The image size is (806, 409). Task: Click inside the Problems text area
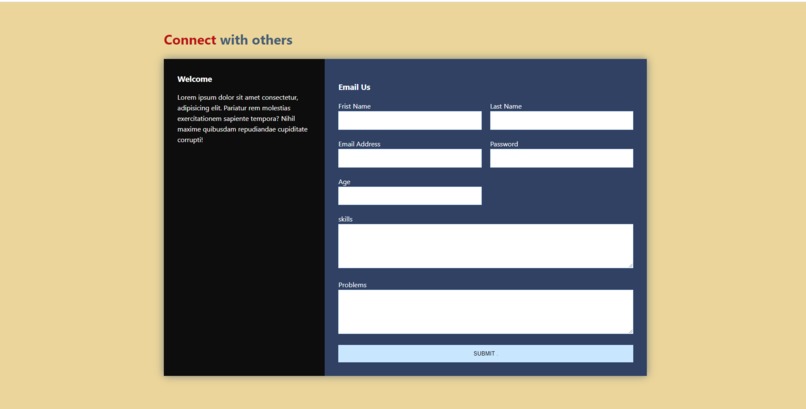[486, 312]
